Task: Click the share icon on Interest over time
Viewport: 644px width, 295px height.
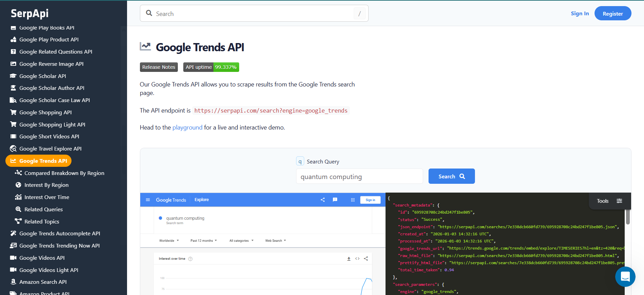Action: point(366,259)
